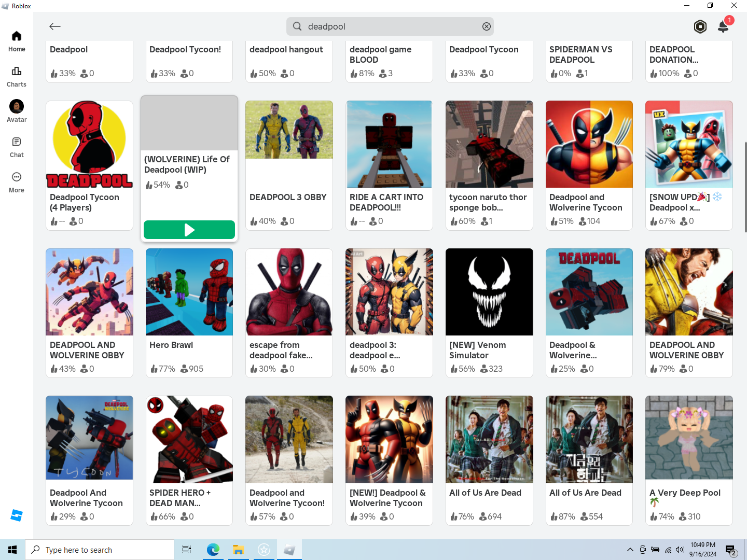Open RIDE A CART INTO DEADPOOL thumbnail

389,144
